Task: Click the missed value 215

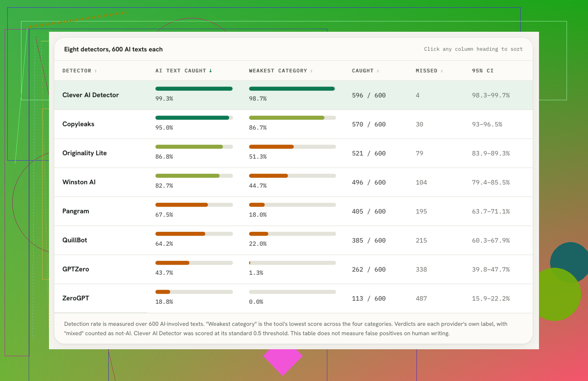Action: coord(421,241)
